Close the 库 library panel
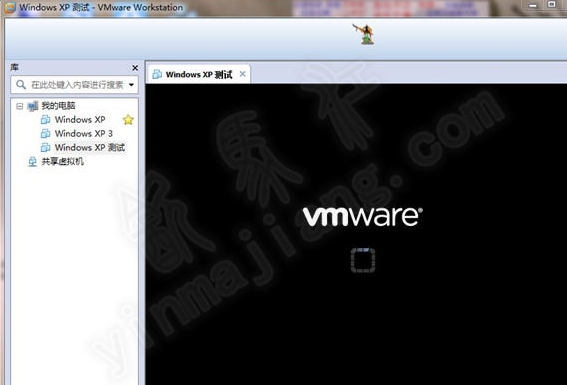 coord(135,68)
